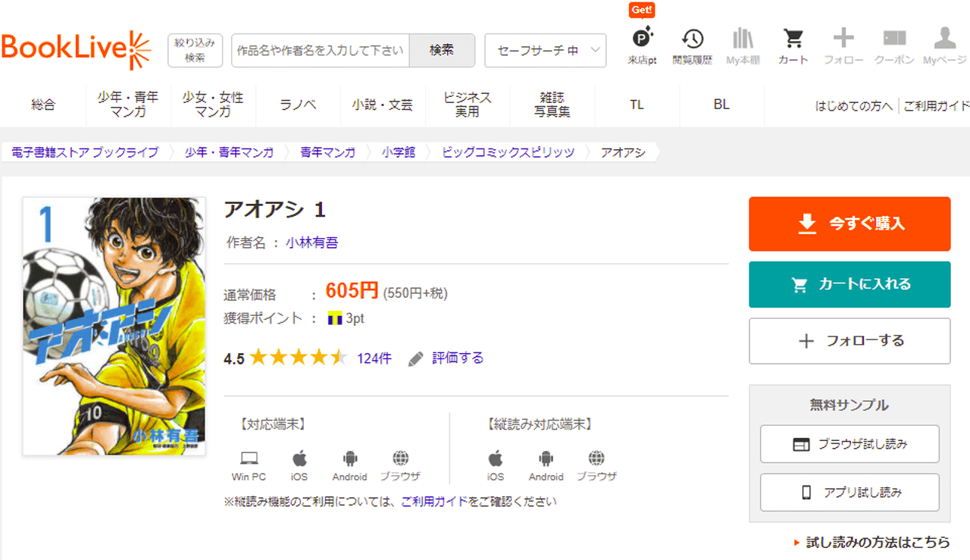970x560 pixels.
Task: Click the 評価する pencil link
Action: [x=446, y=358]
